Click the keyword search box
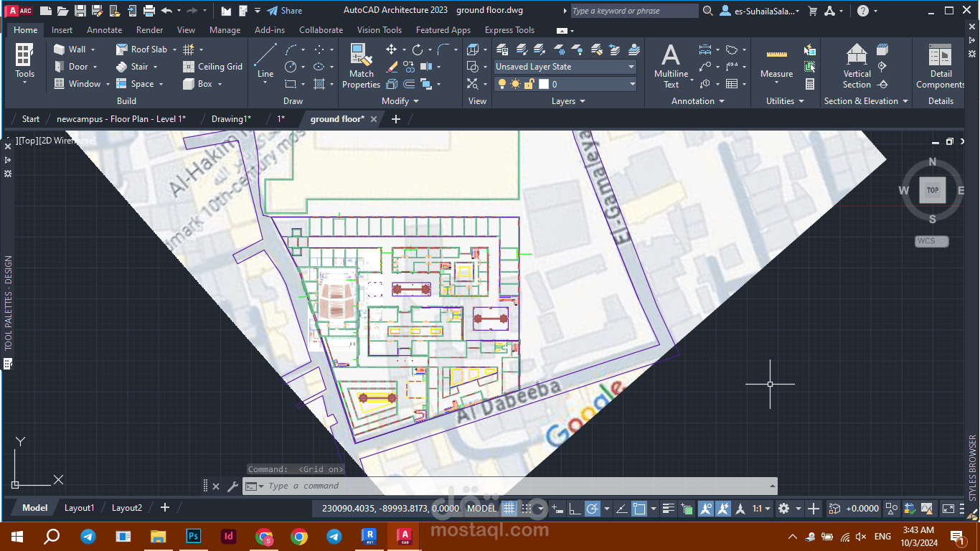Viewport: 980px width, 551px height. pos(634,11)
